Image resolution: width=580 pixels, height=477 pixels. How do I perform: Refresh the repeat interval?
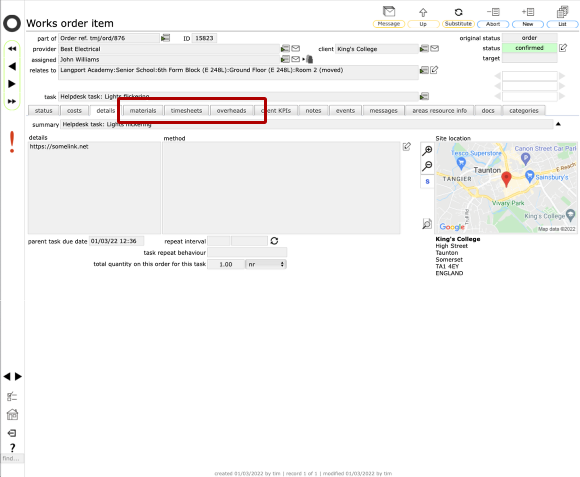[274, 241]
